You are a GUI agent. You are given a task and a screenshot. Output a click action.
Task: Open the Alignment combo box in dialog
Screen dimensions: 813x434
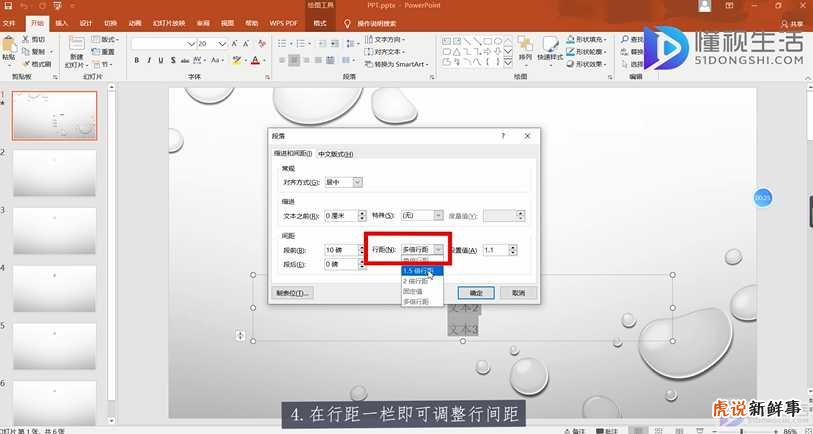tap(343, 182)
